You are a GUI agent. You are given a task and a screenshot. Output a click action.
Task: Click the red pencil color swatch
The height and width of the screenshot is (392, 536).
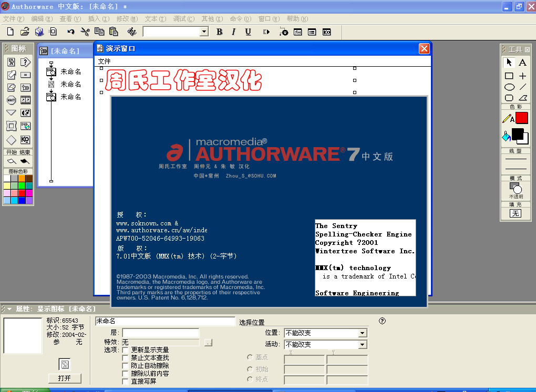point(522,118)
